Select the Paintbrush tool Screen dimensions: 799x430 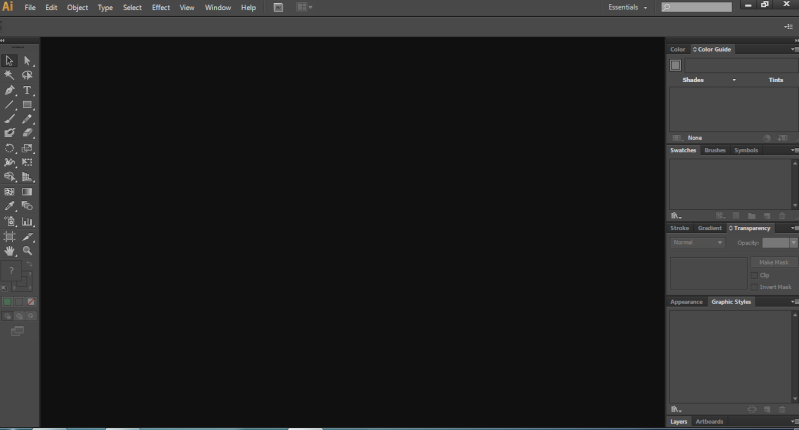(9, 119)
